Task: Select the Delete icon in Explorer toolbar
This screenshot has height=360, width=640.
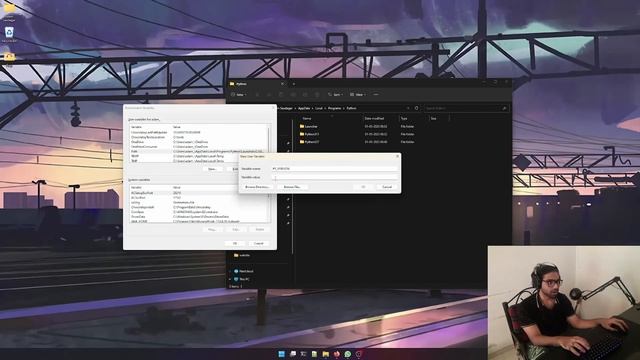Action: [317, 94]
